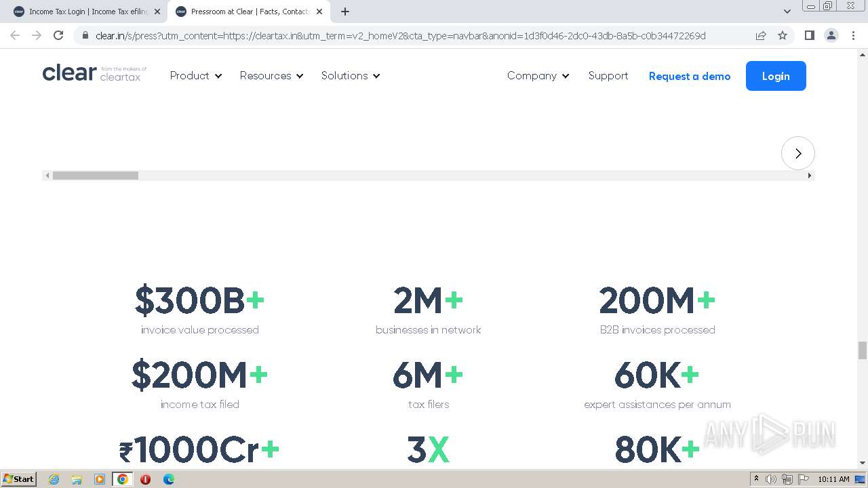Click the horizontal scrollbar left arrow
This screenshot has height=488, width=868.
point(47,176)
